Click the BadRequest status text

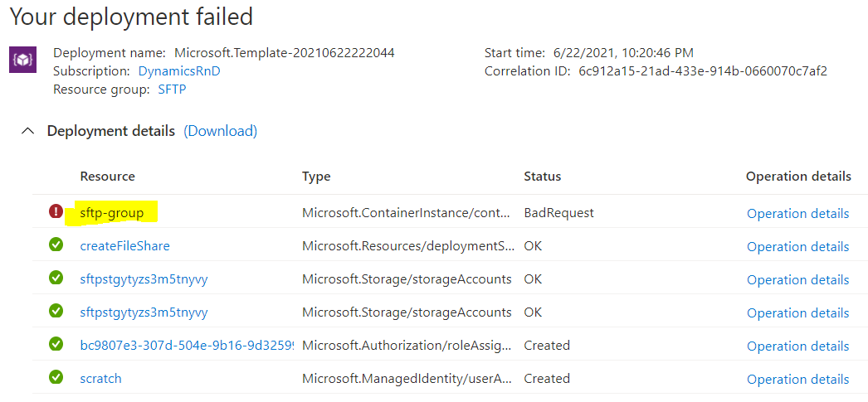click(x=559, y=213)
